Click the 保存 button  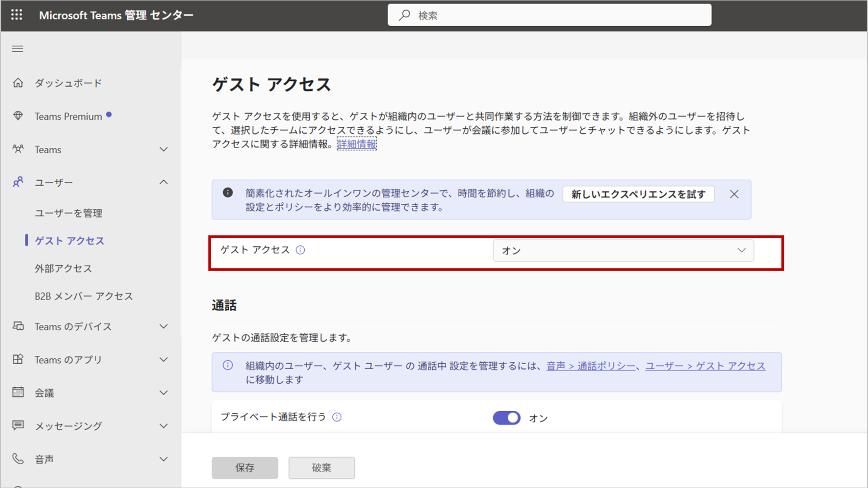[245, 468]
